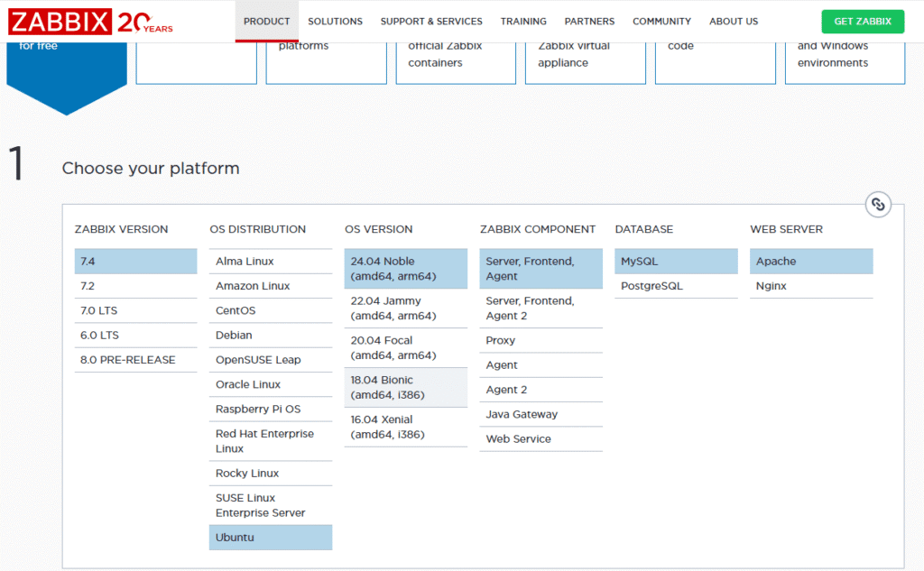
Task: Select Zabbix version 7.0 LTS
Action: [135, 310]
